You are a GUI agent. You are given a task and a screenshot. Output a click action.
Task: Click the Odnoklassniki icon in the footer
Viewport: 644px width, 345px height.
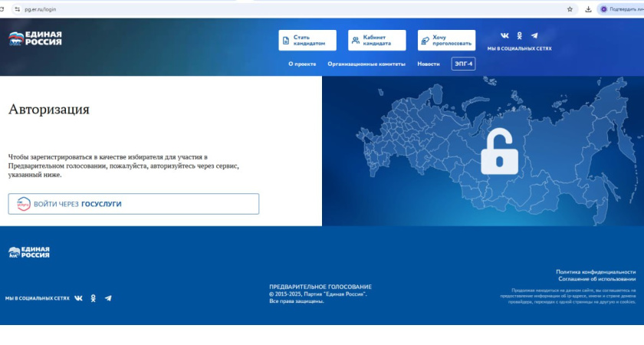94,298
